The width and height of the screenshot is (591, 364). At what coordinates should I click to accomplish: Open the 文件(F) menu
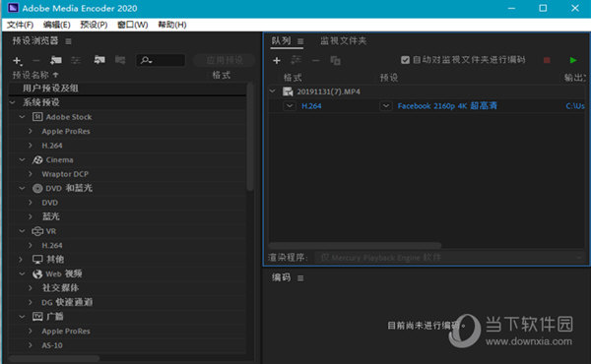tap(20, 25)
